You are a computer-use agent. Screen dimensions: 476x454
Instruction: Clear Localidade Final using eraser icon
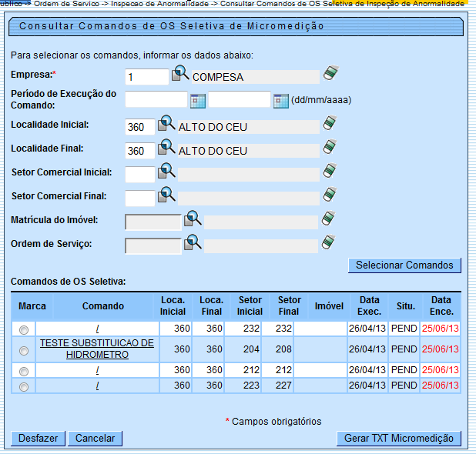pos(330,148)
